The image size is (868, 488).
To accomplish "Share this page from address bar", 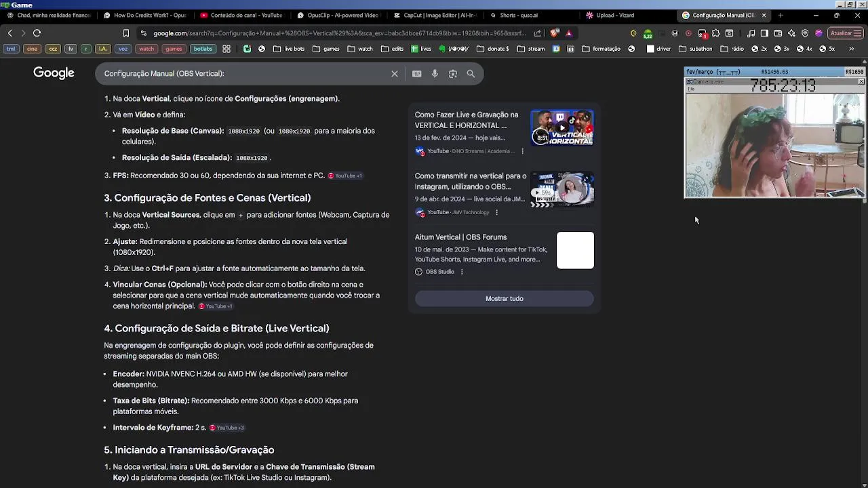I will pos(538,33).
